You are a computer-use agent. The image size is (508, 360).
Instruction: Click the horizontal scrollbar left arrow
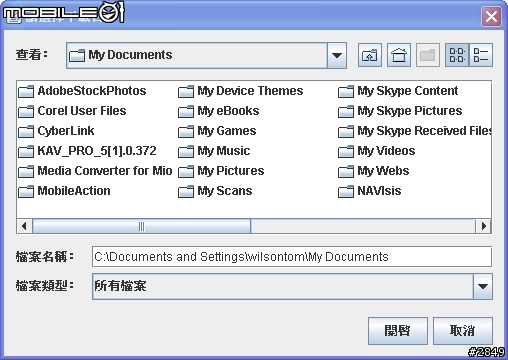pyautogui.click(x=24, y=226)
